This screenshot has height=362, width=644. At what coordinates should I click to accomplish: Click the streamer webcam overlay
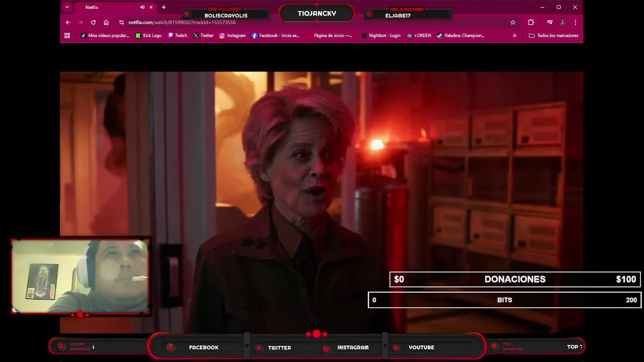(x=80, y=277)
